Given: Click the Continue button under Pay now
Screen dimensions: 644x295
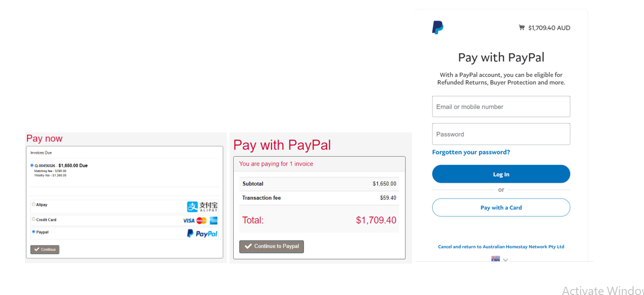Looking at the screenshot, I should click(x=45, y=249).
